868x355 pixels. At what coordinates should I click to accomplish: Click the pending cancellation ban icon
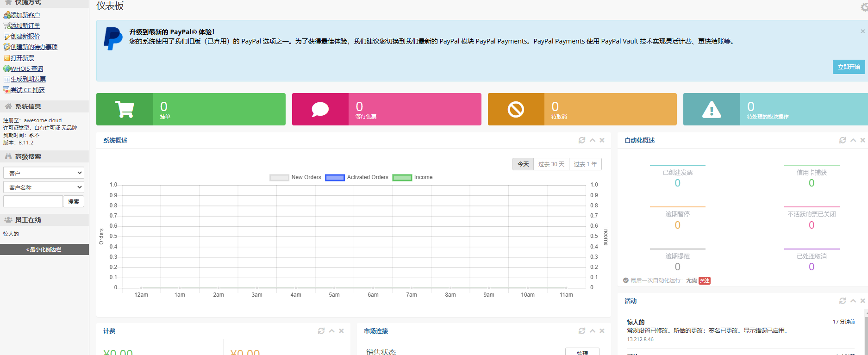[x=516, y=109]
